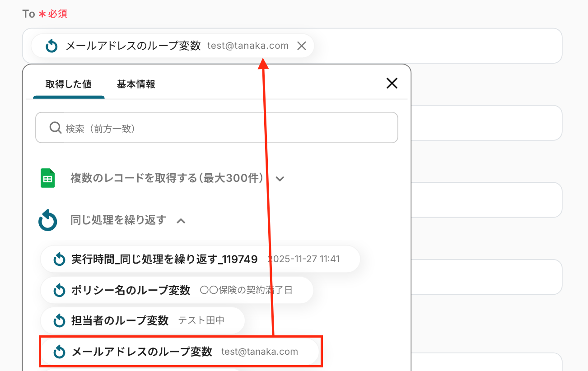Screen dimensions: 588x371
Task: Click the loop icon in the To field chip
Action: (x=52, y=46)
